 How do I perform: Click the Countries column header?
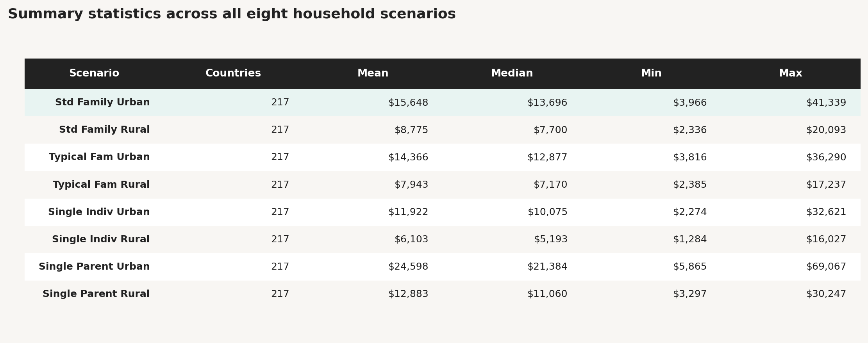[233, 73]
